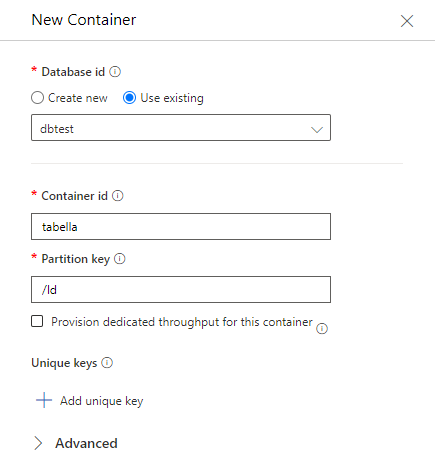This screenshot has height=475, width=435.
Task: Click the plus icon for unique key
Action: 44,400
